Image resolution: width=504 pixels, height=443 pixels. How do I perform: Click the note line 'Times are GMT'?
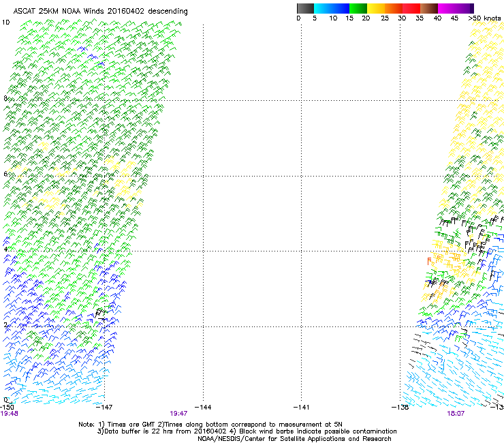pyautogui.click(x=131, y=425)
